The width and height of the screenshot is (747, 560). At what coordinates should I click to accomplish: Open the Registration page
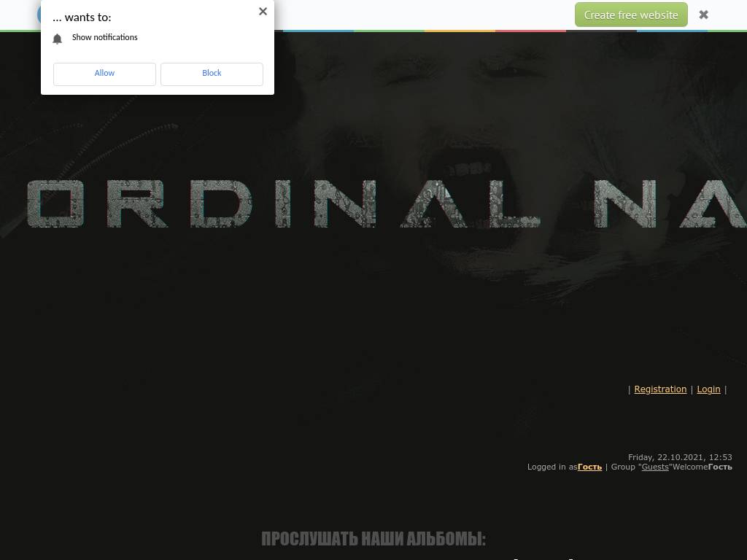(660, 389)
